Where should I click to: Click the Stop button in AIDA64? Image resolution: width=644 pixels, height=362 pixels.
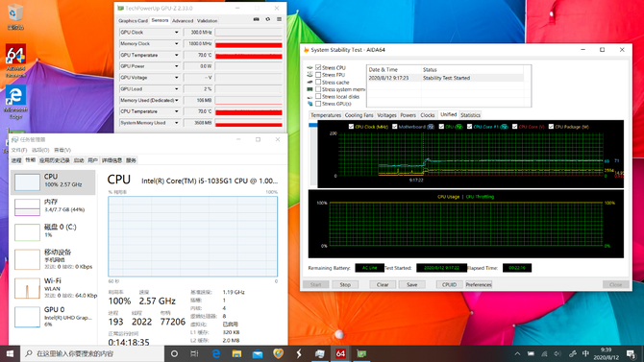tap(345, 284)
